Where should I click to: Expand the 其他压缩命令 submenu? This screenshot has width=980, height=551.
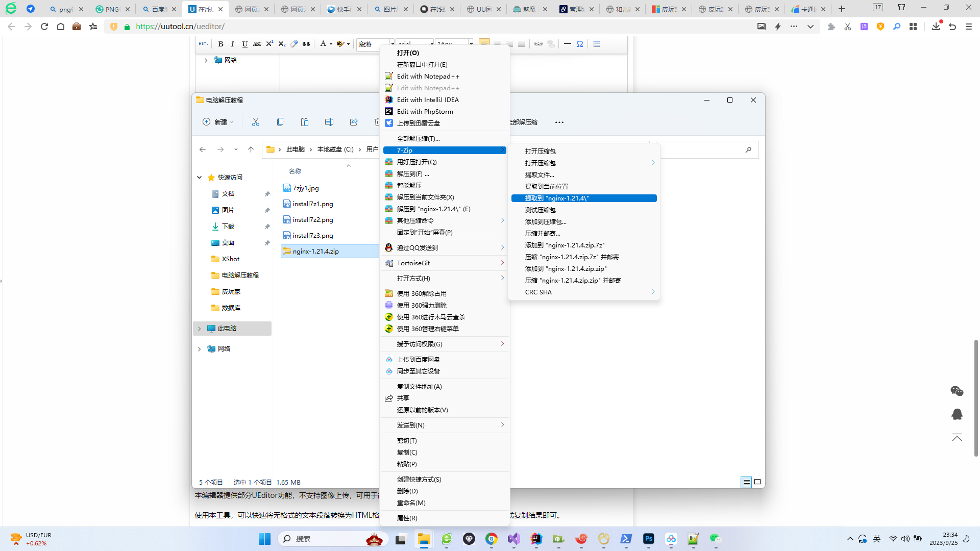pos(445,220)
